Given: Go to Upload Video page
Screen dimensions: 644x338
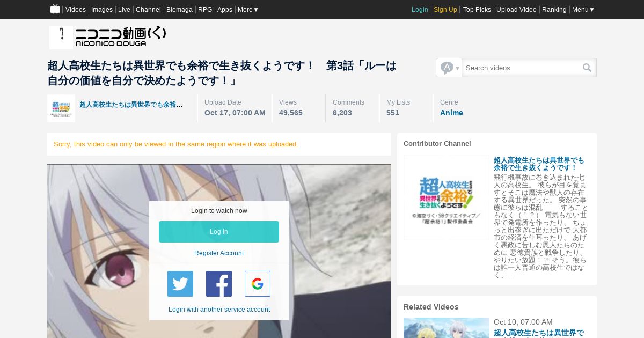Looking at the screenshot, I should click(516, 10).
